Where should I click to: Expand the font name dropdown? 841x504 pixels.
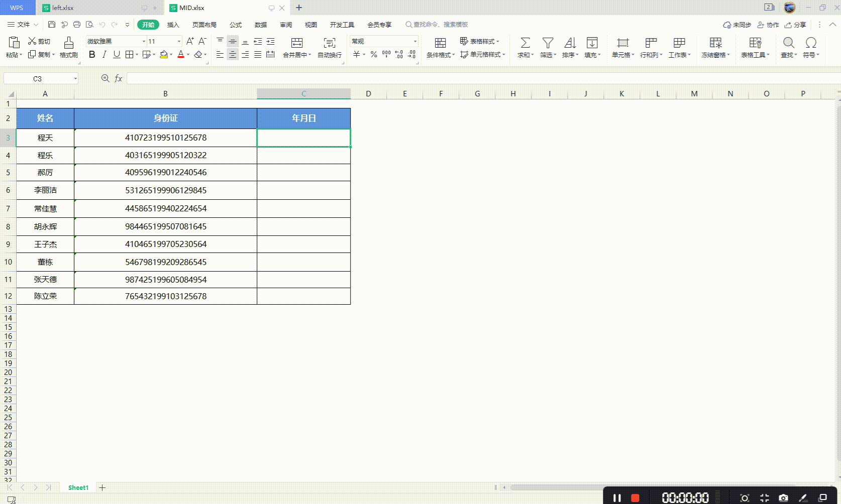tap(144, 41)
